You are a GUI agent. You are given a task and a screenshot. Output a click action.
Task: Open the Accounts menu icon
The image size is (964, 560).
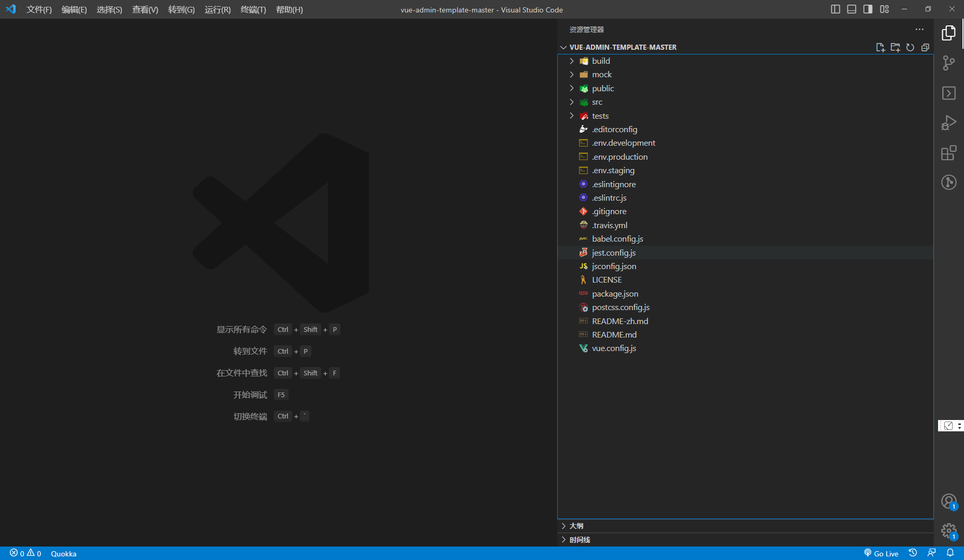click(x=948, y=501)
